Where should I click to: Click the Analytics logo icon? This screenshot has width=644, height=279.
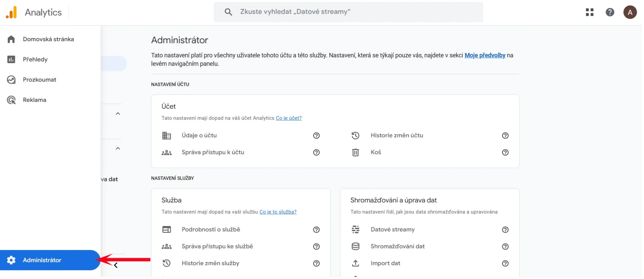pyautogui.click(x=11, y=12)
